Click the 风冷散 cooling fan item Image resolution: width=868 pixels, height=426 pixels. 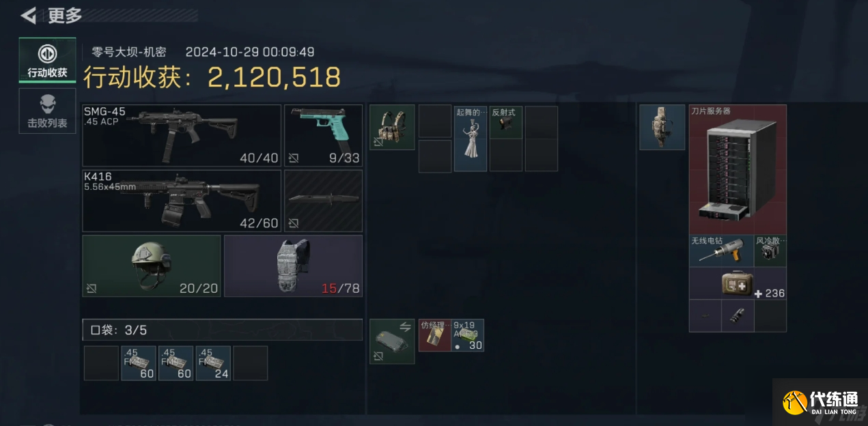(770, 251)
